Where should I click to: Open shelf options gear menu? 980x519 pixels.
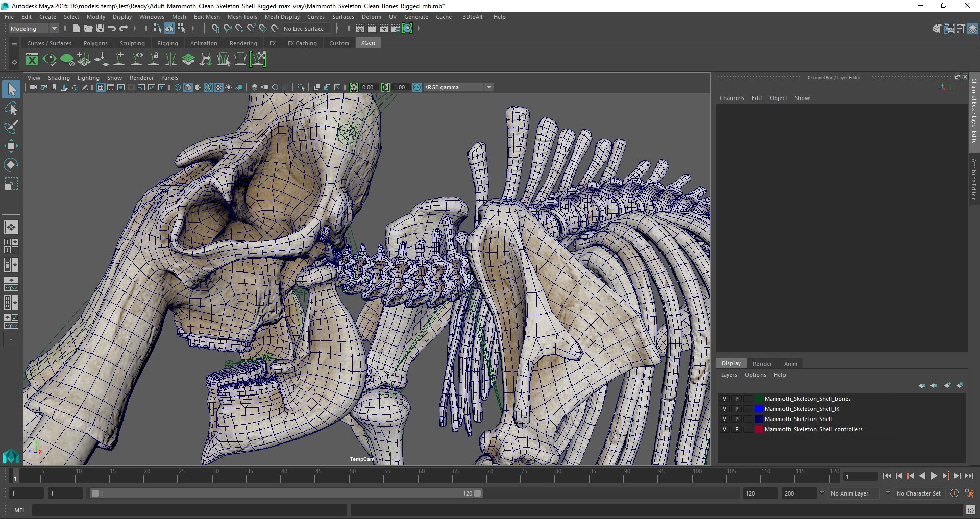coord(14,62)
